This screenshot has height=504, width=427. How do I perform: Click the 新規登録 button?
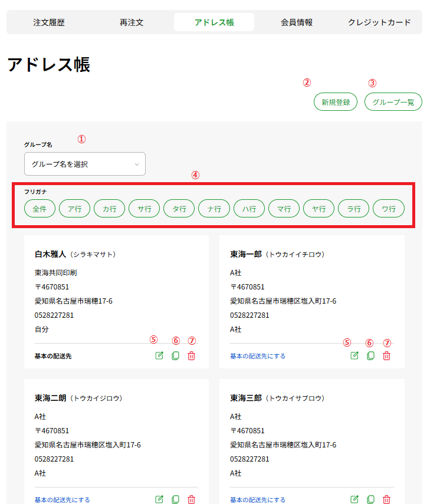pyautogui.click(x=335, y=101)
